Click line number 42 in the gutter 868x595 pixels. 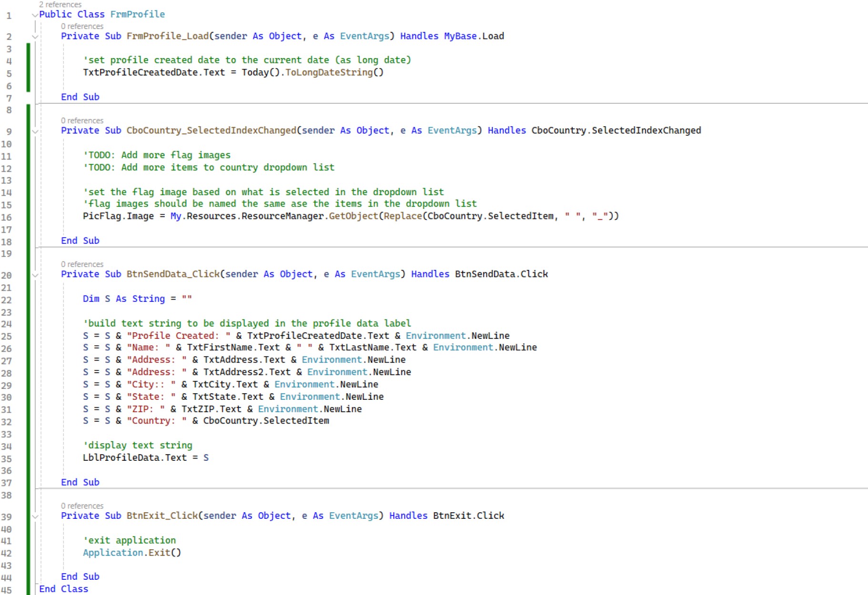coord(7,554)
